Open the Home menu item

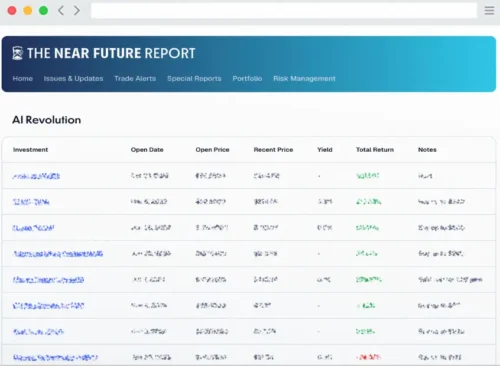click(23, 79)
